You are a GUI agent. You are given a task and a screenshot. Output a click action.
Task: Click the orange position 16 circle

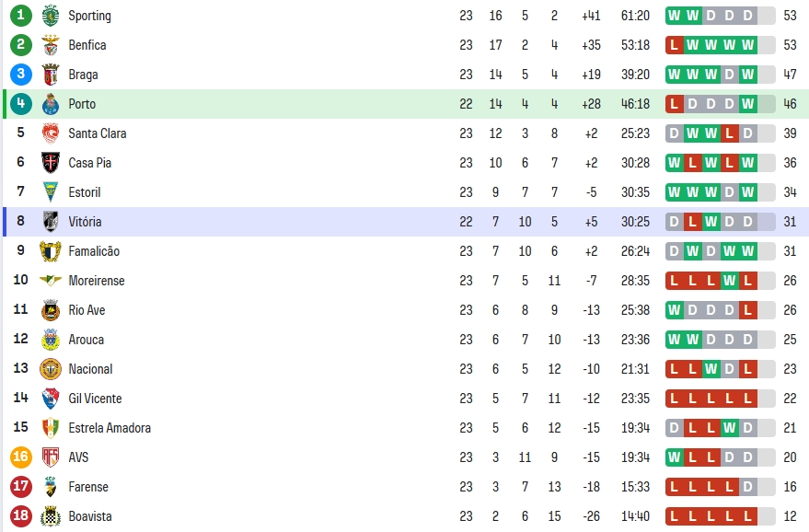click(x=20, y=457)
